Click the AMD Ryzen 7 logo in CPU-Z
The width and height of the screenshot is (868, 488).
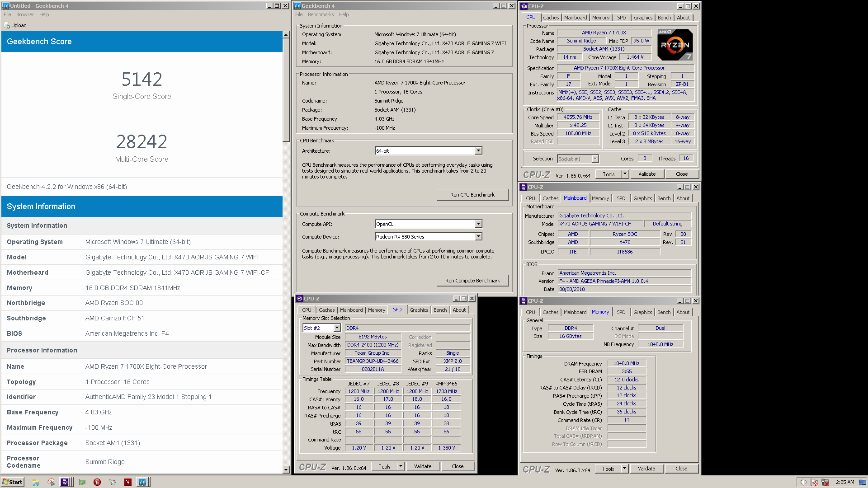pos(675,45)
